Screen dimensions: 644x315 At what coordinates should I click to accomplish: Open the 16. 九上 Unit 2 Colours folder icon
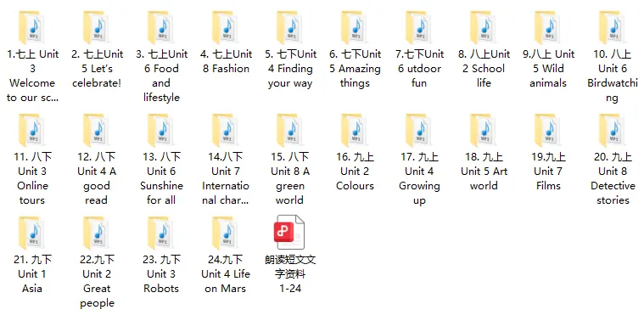click(355, 131)
